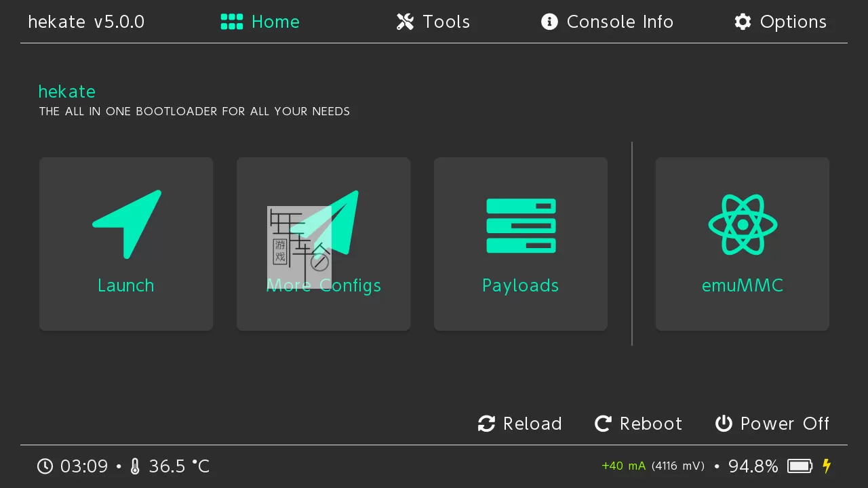Screen dimensions: 868x488
Task: Click the Reboot arrow icon
Action: tap(603, 424)
